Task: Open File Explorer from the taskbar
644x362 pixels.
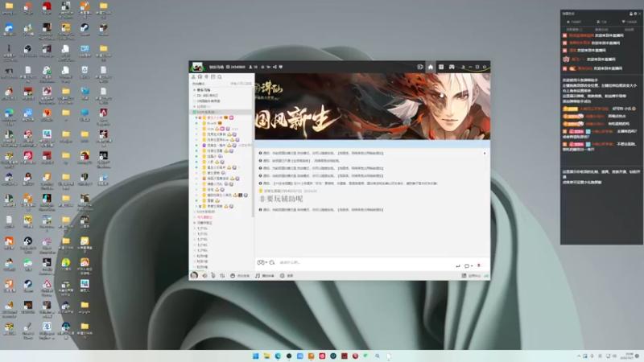Action: pyautogui.click(x=266, y=356)
